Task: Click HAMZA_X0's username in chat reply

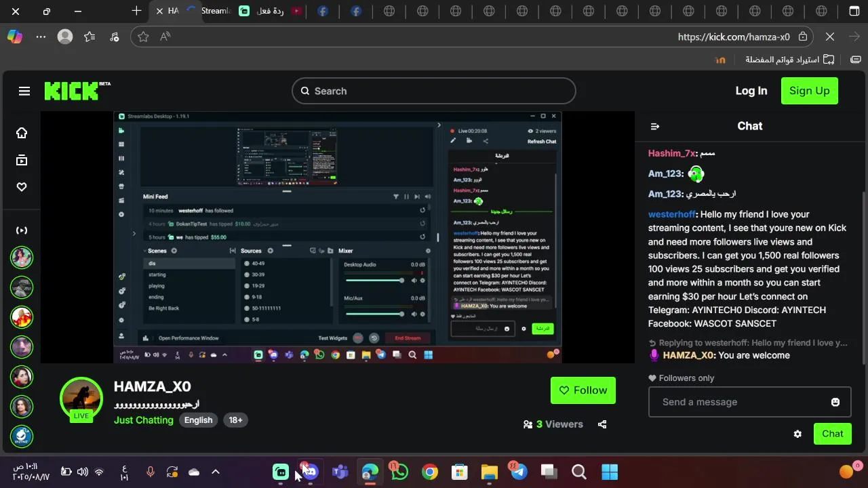Action: tap(688, 355)
